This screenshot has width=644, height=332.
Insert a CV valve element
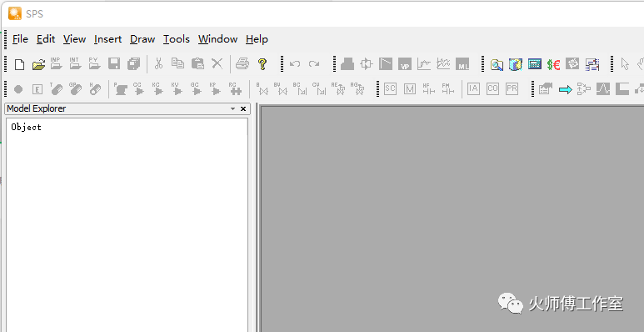point(319,88)
